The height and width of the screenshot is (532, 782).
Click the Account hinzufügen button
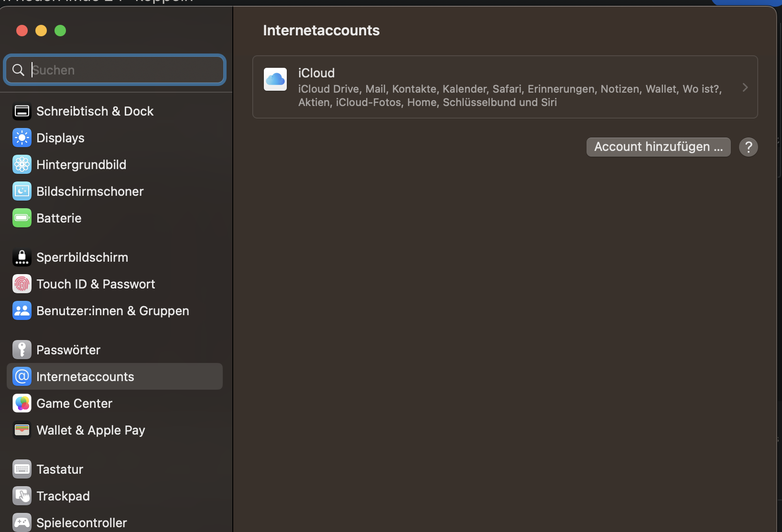(x=658, y=147)
